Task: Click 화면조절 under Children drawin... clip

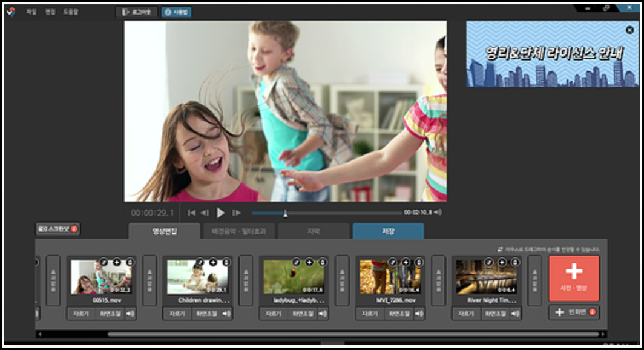Action: [206, 314]
